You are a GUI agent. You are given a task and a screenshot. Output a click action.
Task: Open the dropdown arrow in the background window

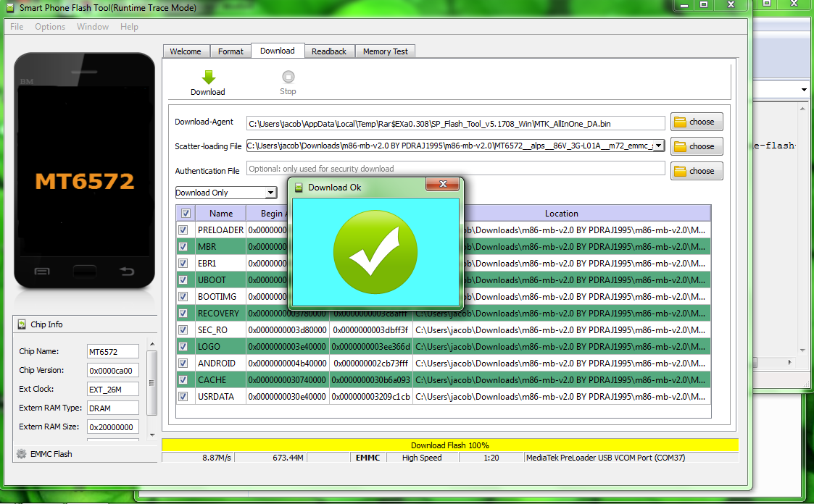click(804, 90)
